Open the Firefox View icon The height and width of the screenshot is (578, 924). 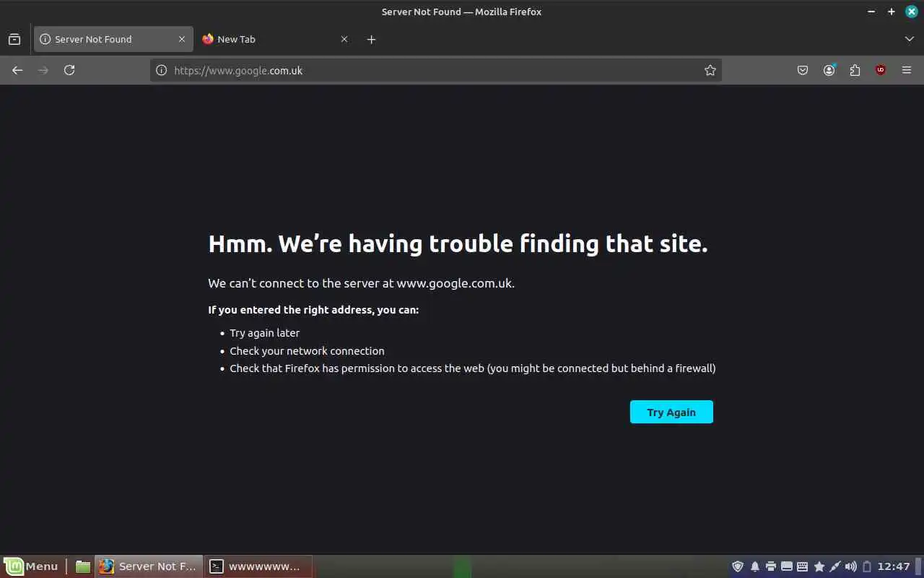[x=14, y=39]
